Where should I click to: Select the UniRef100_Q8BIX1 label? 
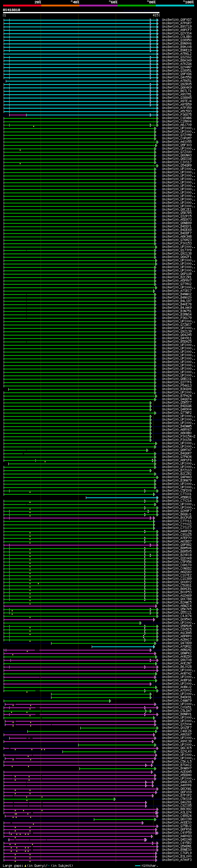[x=176, y=379]
